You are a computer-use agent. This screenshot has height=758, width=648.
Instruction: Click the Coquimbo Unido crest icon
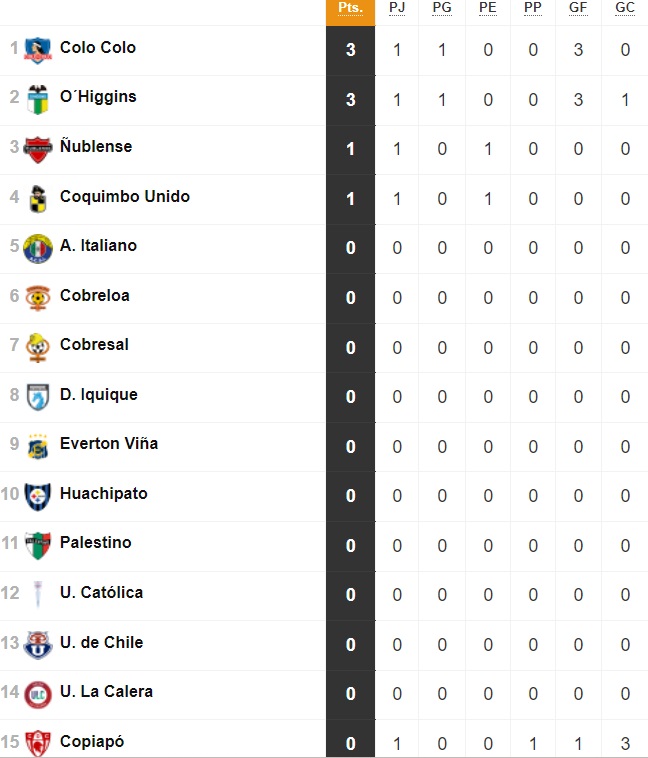[x=38, y=198]
